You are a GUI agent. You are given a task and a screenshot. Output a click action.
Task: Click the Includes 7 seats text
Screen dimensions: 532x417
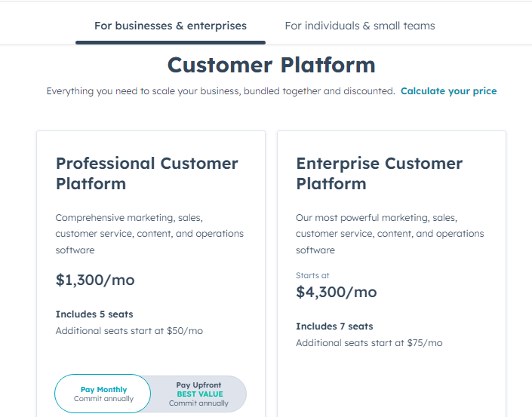pyautogui.click(x=334, y=327)
